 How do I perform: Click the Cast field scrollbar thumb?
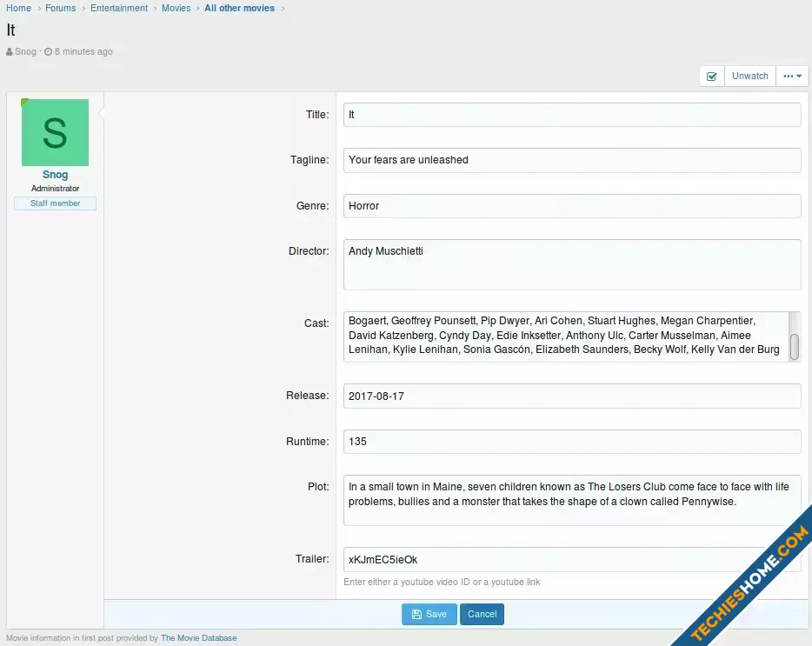(795, 347)
